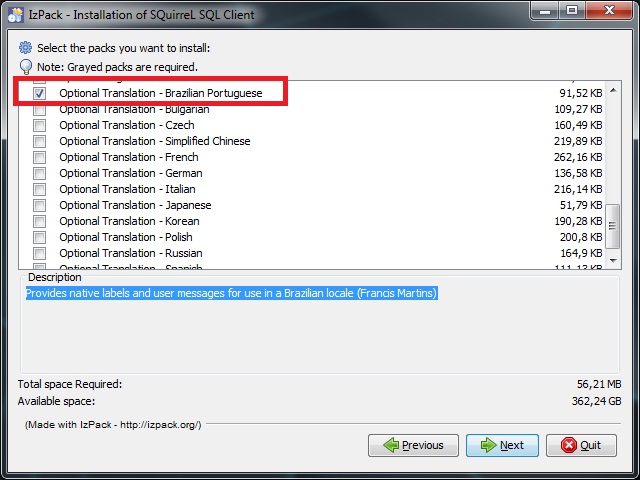This screenshot has height=480, width=640.
Task: Check the Bulgarian translation checkbox
Action: [x=40, y=109]
